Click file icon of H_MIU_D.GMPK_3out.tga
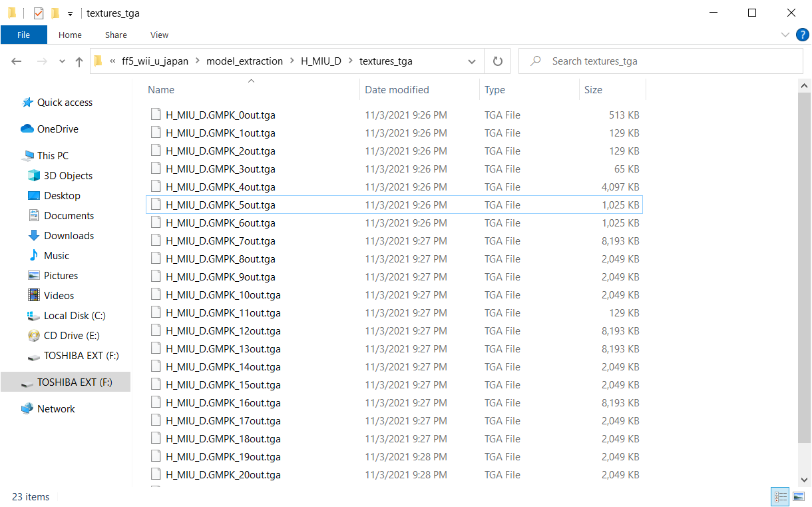812x507 pixels. point(156,169)
